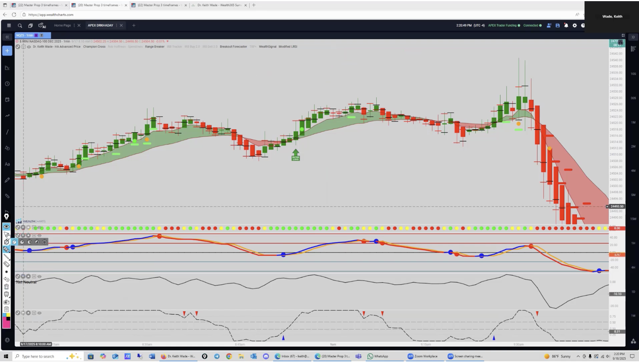Toggle visibility eye on Net Neutral panel
The width and height of the screenshot is (639, 364).
tap(39, 276)
